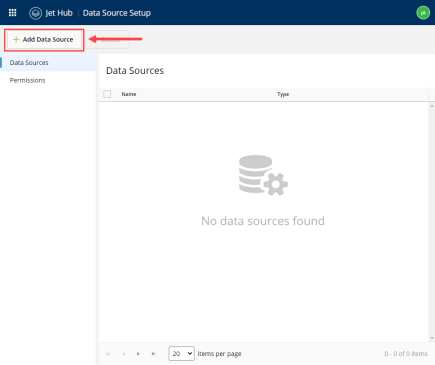Viewport: 435px width, 365px height.
Task: Open the items per page dropdown
Action: pyautogui.click(x=181, y=353)
